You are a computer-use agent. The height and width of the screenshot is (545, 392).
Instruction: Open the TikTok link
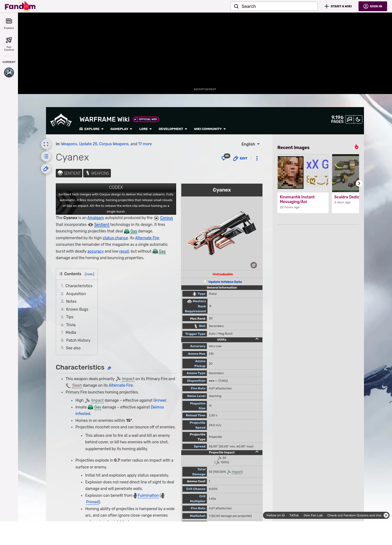294,515
